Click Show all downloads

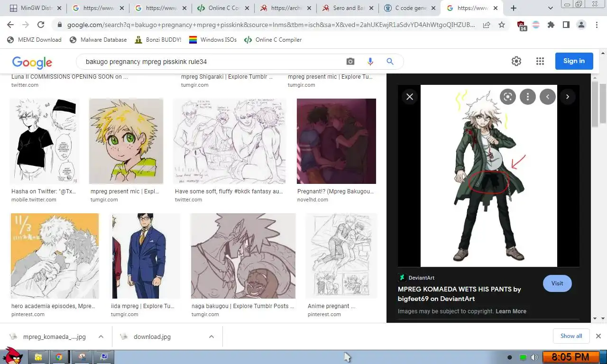(x=571, y=336)
